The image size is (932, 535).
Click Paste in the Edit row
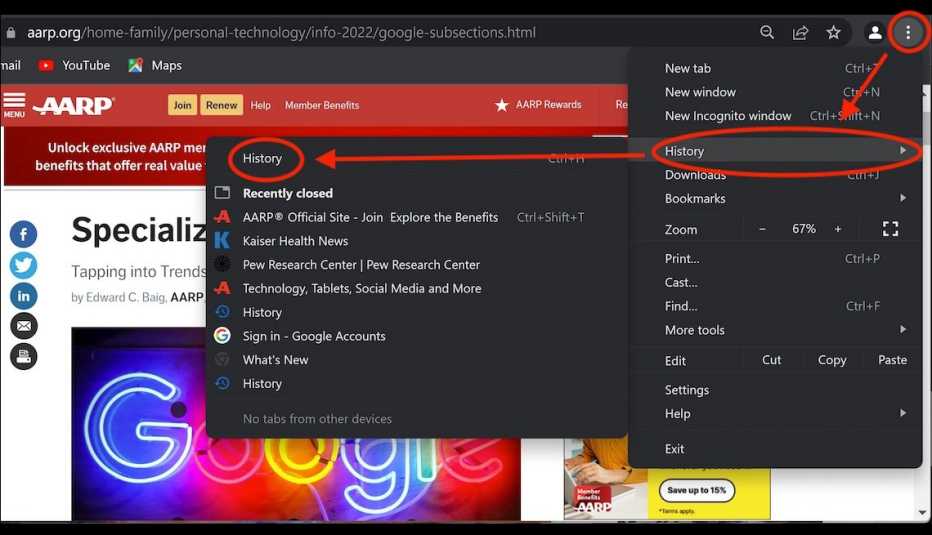click(x=892, y=360)
